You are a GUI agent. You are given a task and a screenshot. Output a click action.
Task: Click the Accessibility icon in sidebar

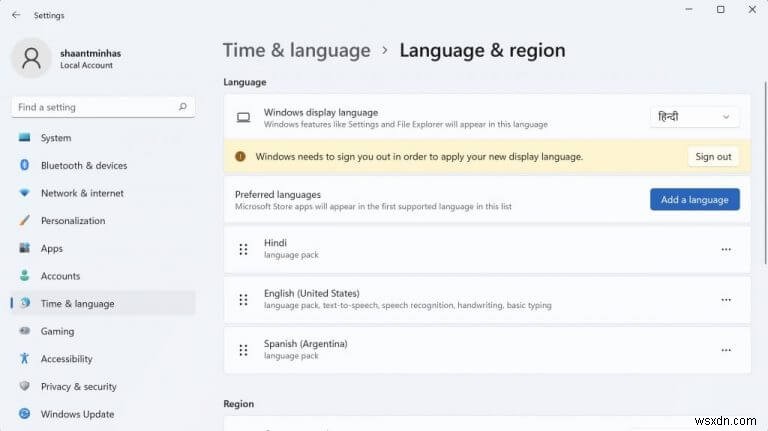(24, 359)
